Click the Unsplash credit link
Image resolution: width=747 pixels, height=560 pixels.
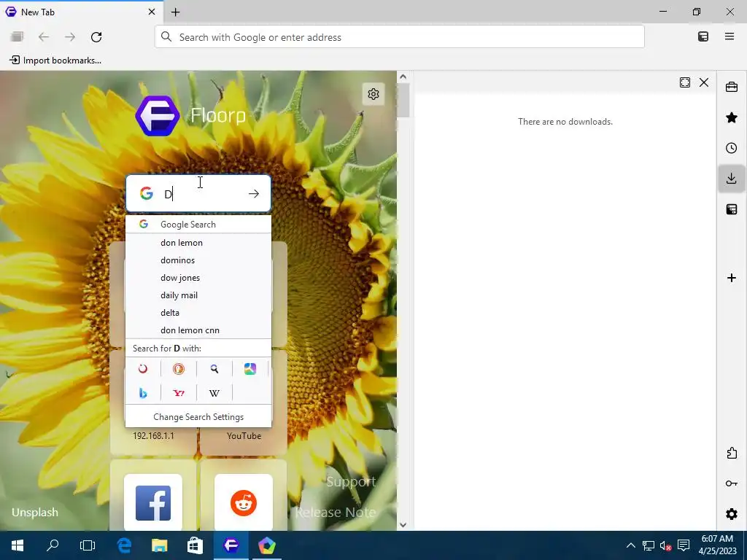point(35,513)
